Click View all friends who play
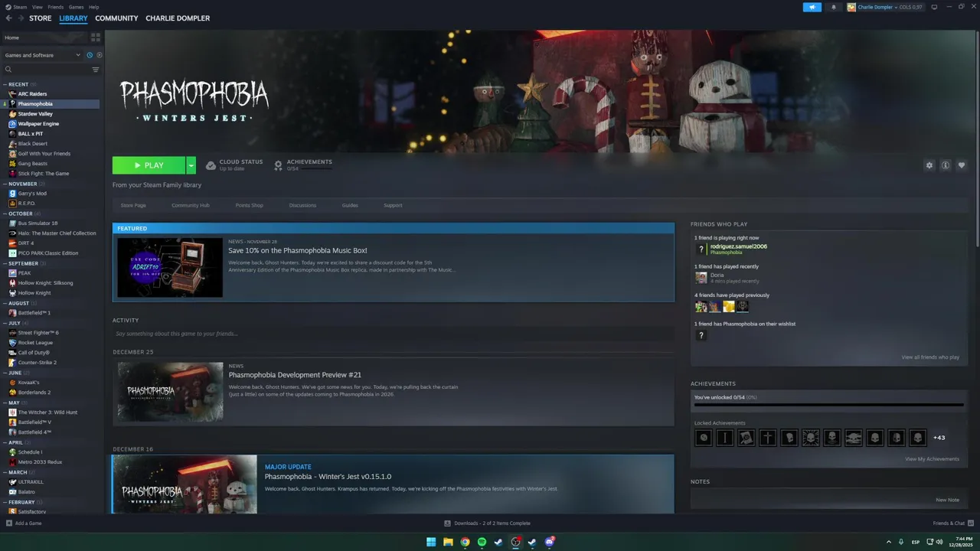 (x=930, y=357)
